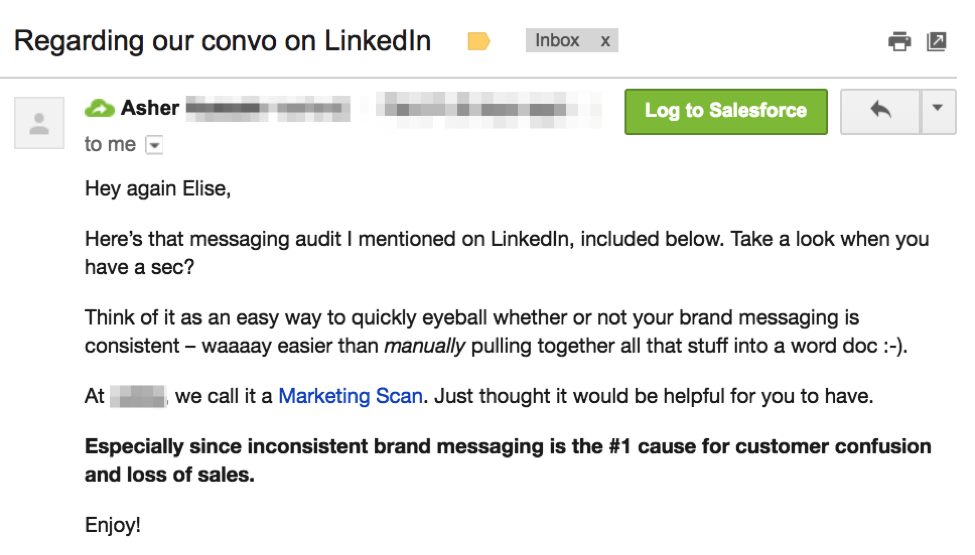Open the email in a new window
Viewport: 975px width, 555px height.
point(936,41)
